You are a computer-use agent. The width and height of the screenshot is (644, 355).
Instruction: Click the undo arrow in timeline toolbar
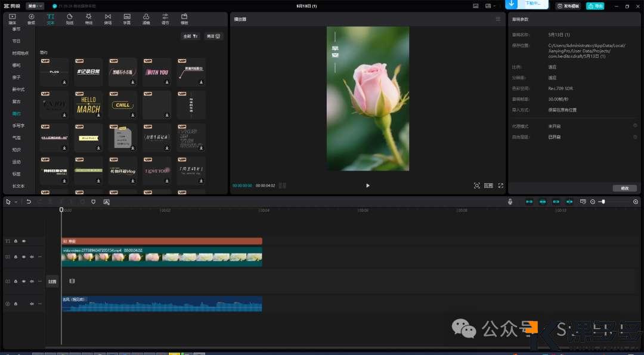tap(28, 202)
